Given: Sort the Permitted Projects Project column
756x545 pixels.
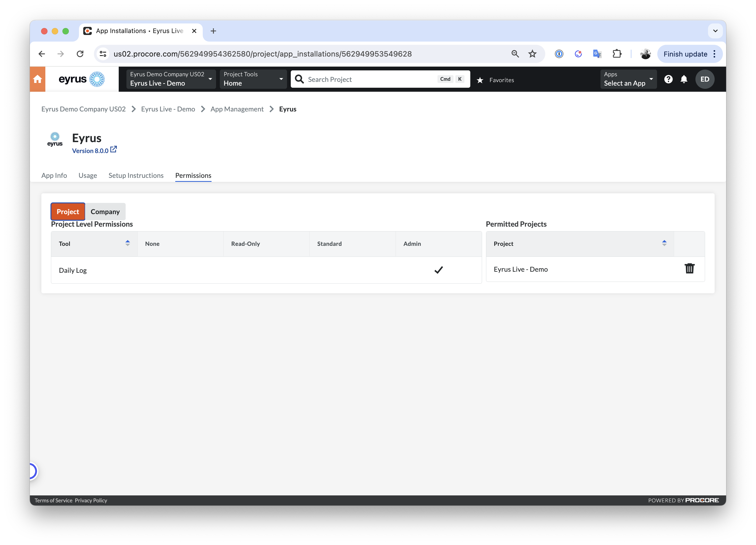Looking at the screenshot, I should (x=664, y=243).
